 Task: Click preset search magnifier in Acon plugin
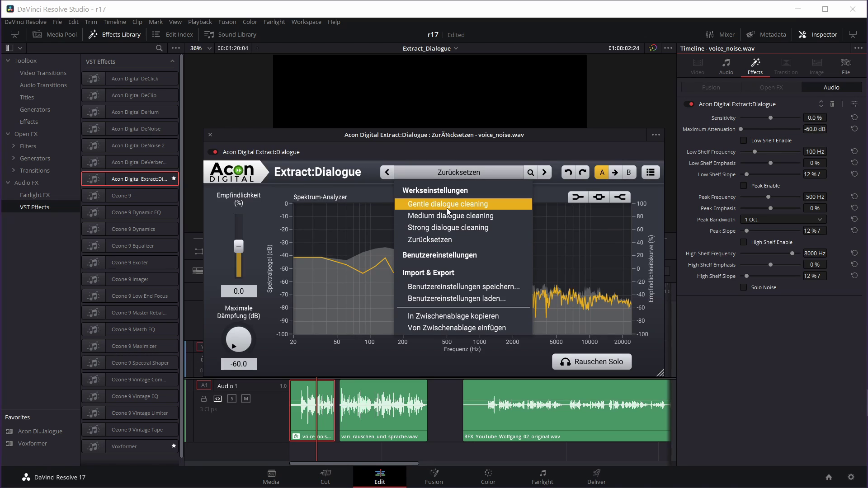click(x=530, y=172)
